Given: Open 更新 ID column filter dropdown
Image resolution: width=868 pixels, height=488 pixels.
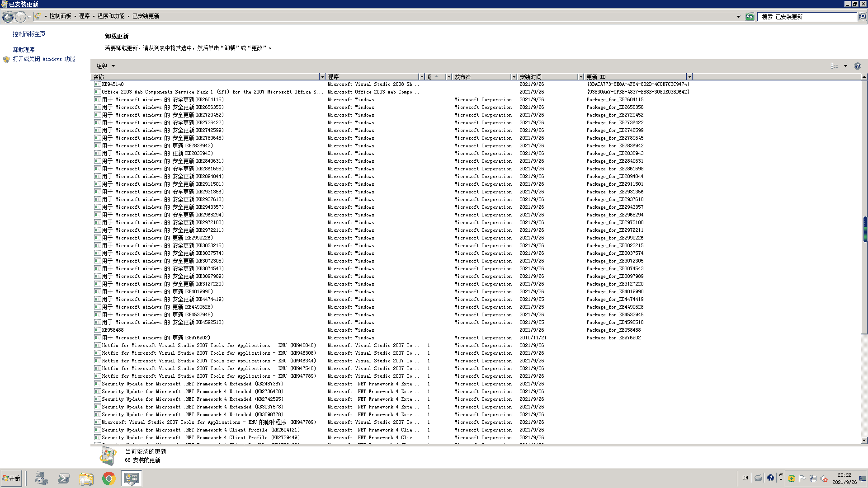Looking at the screenshot, I should tap(689, 77).
